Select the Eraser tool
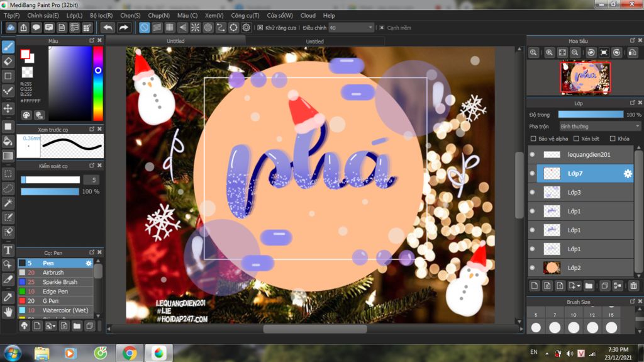644x362 pixels. tap(8, 61)
